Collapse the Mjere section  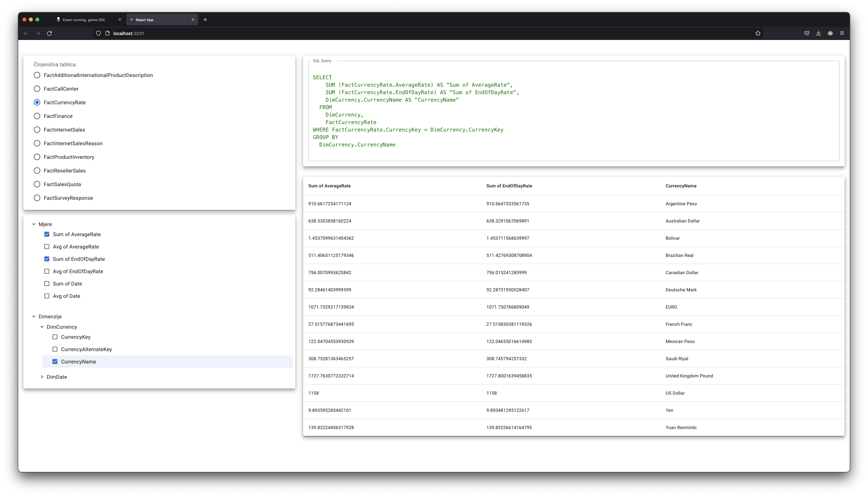point(34,224)
